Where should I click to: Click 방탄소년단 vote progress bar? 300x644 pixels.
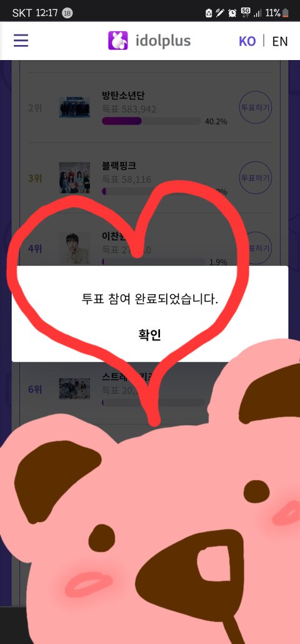point(151,121)
